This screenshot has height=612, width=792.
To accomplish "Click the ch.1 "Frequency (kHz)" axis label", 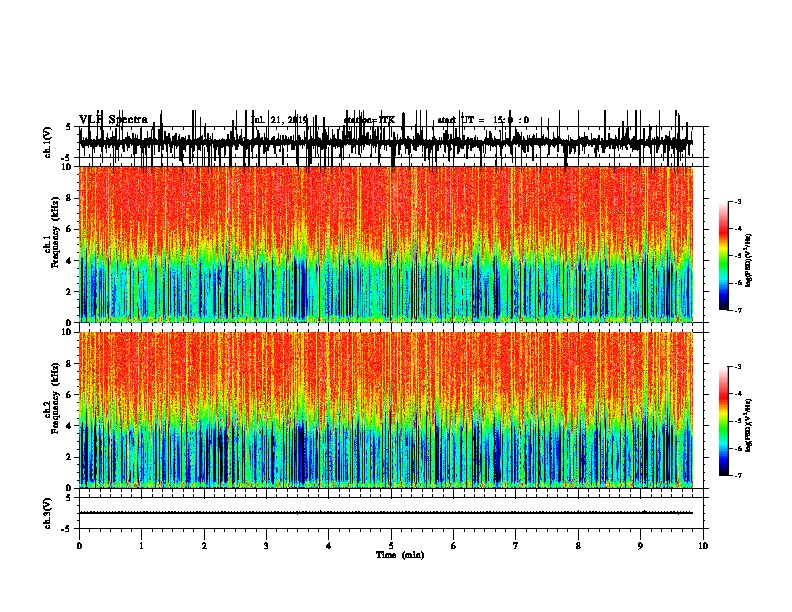I will click(x=55, y=232).
